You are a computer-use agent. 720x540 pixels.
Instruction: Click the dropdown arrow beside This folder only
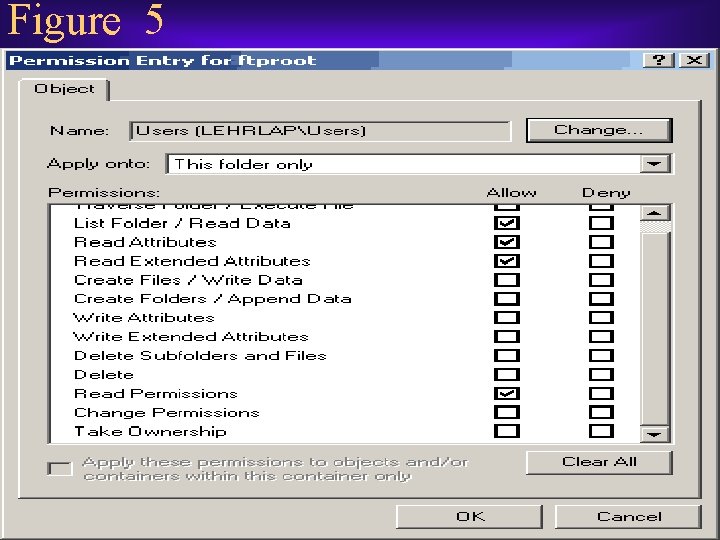654,164
